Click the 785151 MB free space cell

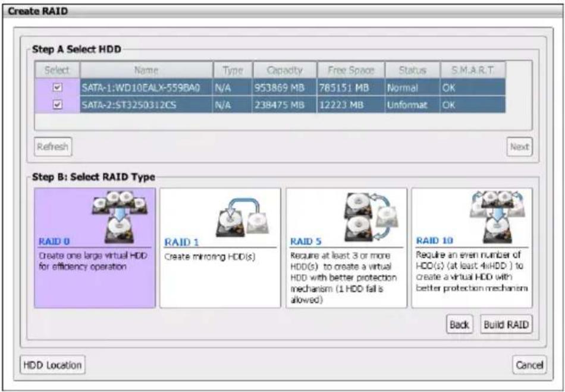tap(351, 87)
